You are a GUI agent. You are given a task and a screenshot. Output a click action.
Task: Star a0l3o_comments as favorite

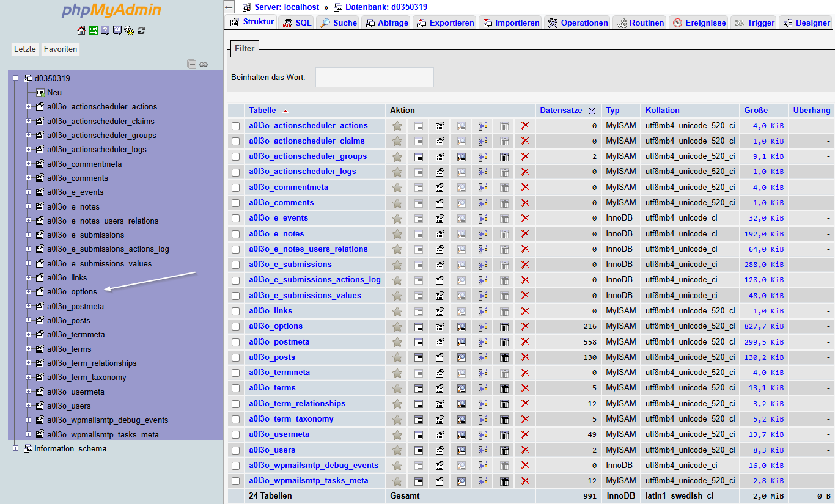click(397, 203)
